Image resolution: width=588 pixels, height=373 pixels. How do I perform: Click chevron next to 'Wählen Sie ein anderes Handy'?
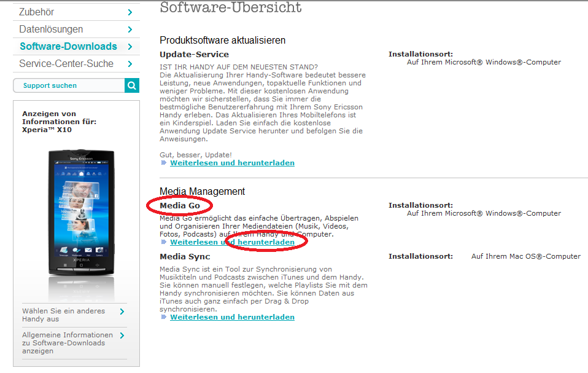[122, 312]
